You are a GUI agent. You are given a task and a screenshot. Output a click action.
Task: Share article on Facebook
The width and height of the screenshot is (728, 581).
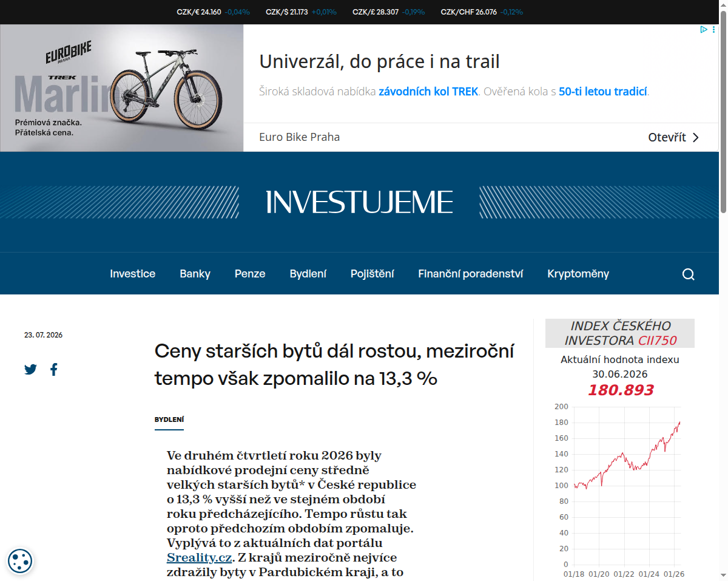[54, 369]
